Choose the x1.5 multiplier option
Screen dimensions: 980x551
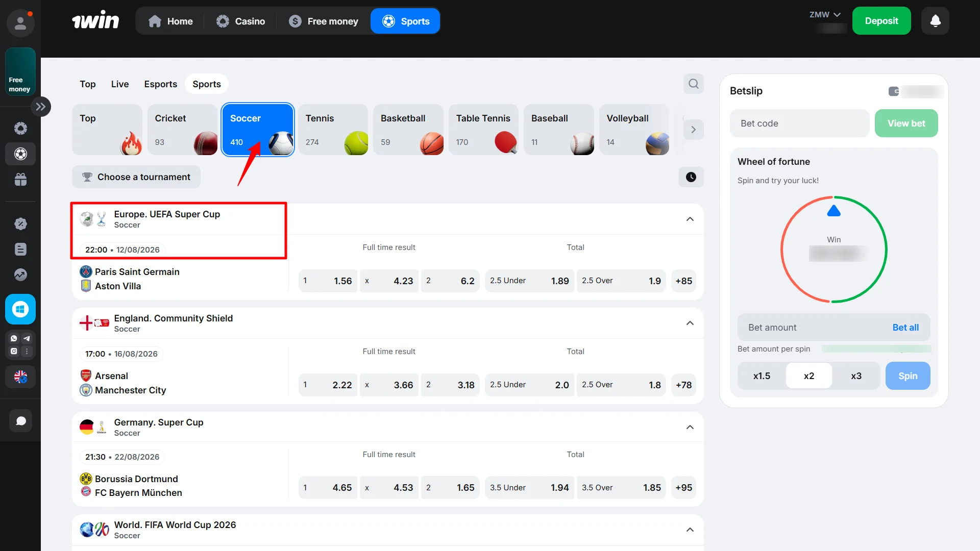coord(762,376)
